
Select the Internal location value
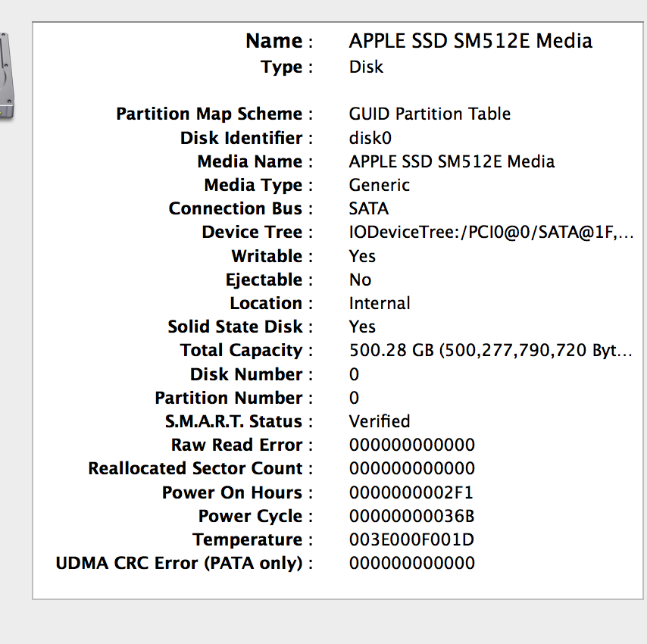pyautogui.click(x=380, y=303)
